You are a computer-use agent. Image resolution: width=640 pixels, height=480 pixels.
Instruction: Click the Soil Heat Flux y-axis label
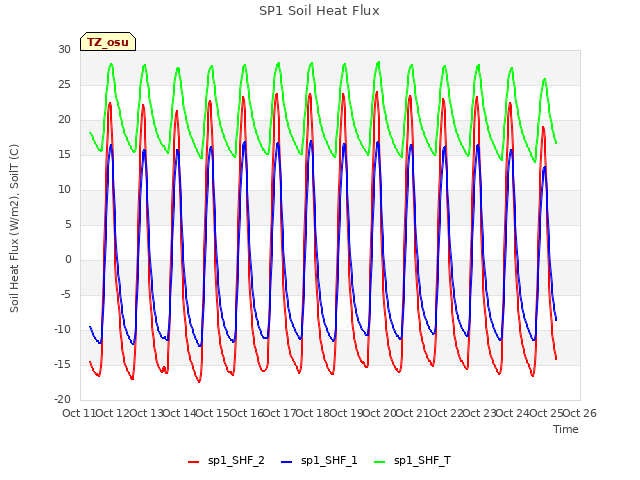14,229
